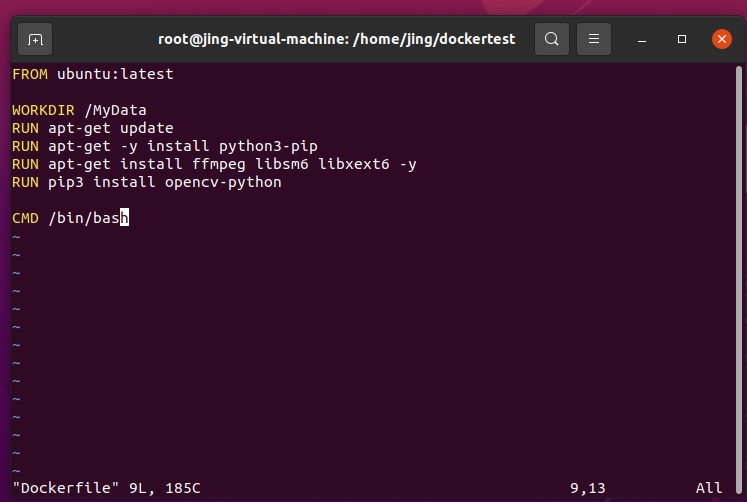
Task: Click the terminal search icon
Action: tap(551, 40)
